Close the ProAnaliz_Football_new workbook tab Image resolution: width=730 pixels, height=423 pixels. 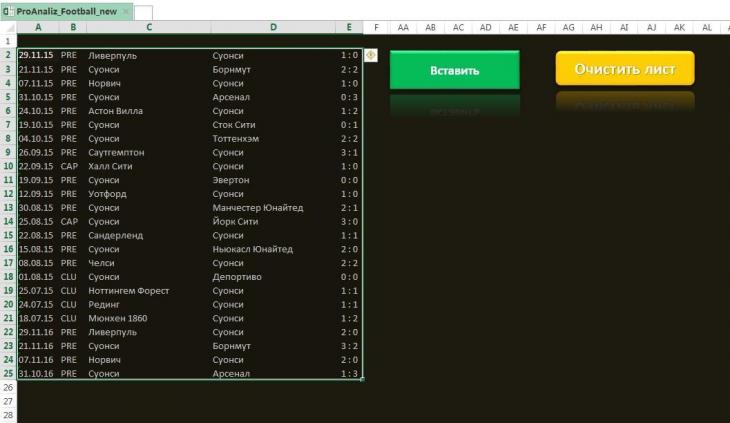tap(125, 12)
